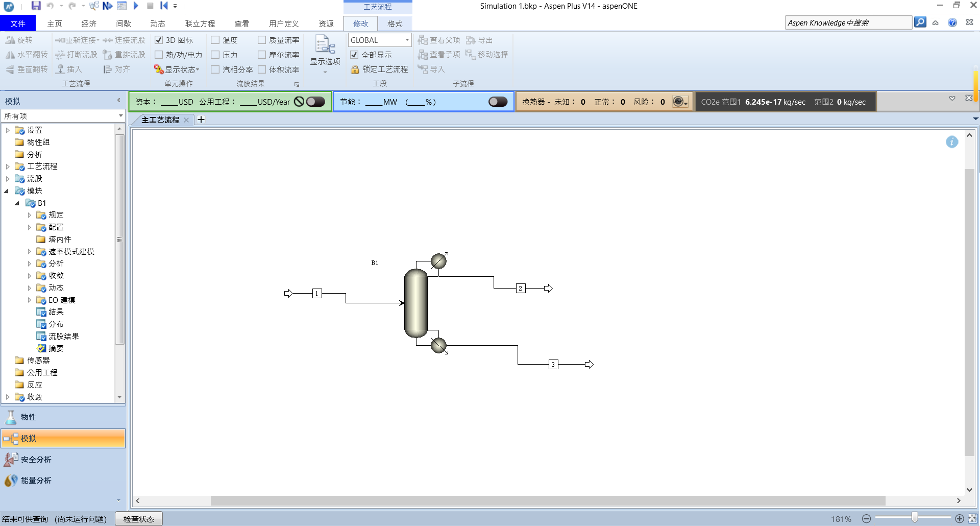Click the blue info icon on flowsheet
Image resolution: width=980 pixels, height=526 pixels.
point(951,142)
